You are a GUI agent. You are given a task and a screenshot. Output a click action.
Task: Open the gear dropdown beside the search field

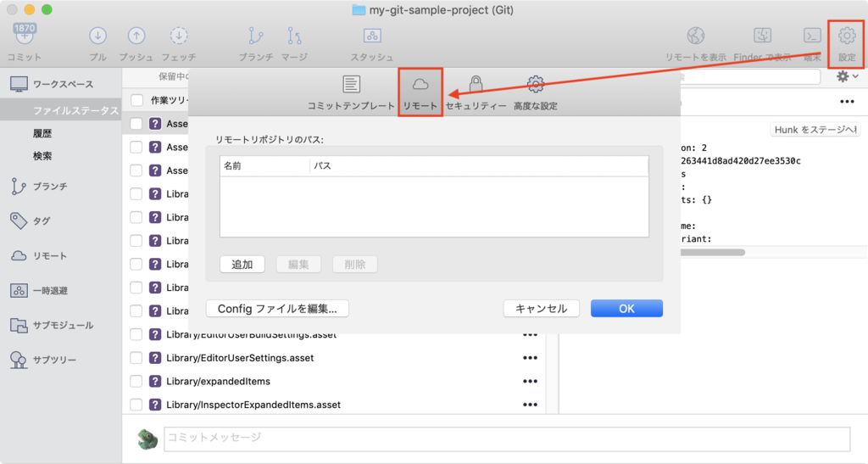pos(847,76)
